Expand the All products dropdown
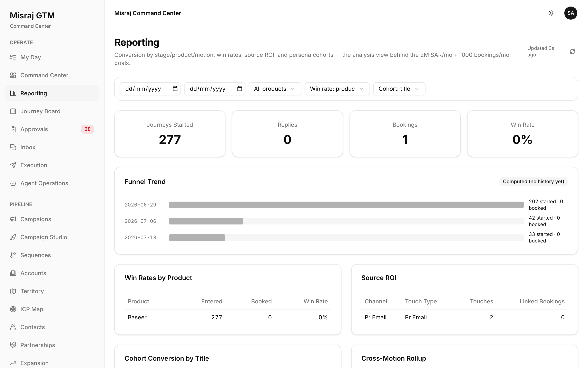This screenshot has width=588, height=368. pyautogui.click(x=275, y=89)
